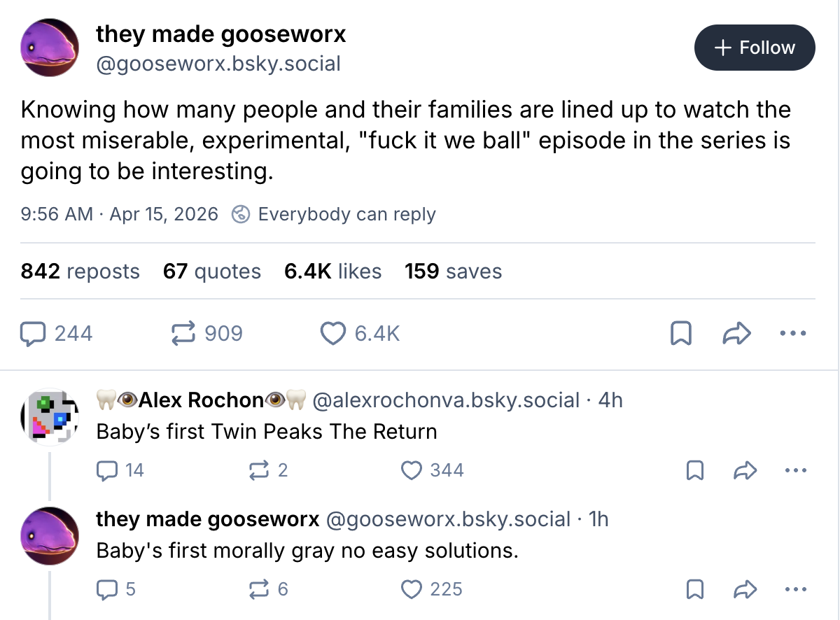This screenshot has width=840, height=620.
Task: Open the @gooseworx.bsky.social handle at top
Action: [x=218, y=64]
